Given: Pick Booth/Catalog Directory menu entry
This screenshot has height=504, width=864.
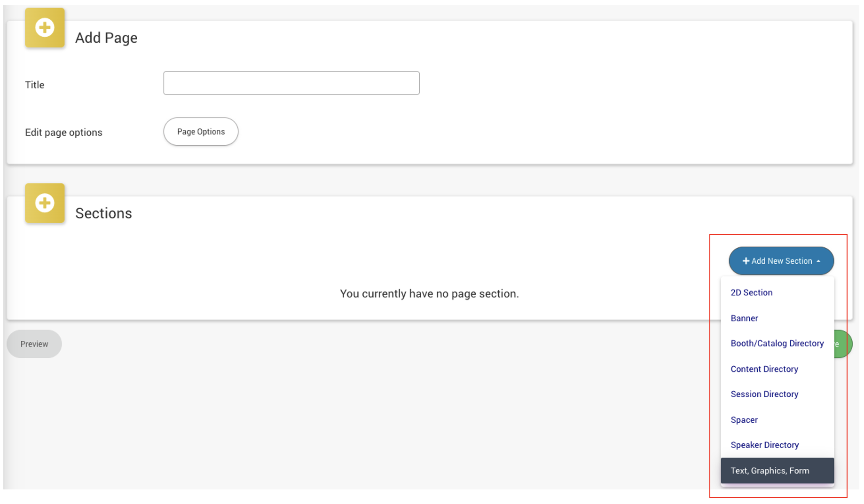Looking at the screenshot, I should tap(778, 343).
